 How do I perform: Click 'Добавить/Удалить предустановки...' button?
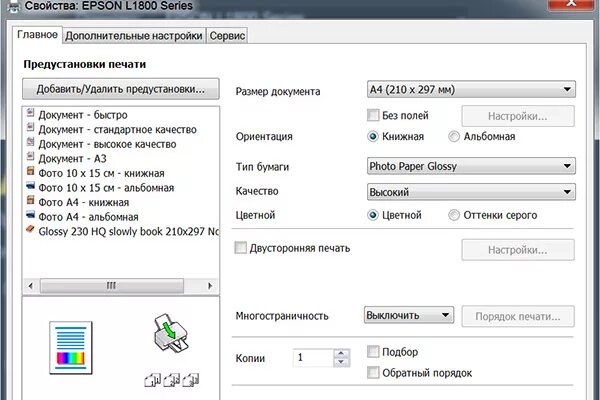coord(121,89)
